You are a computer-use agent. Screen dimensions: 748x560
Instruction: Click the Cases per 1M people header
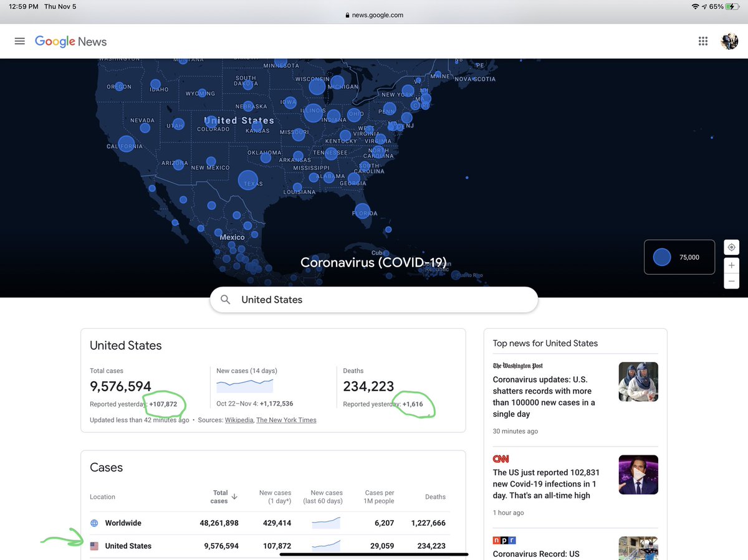pyautogui.click(x=379, y=496)
